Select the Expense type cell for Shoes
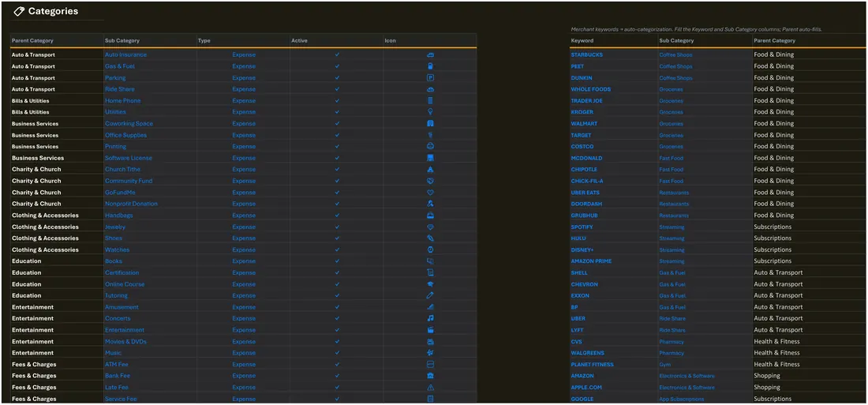Viewport: 868px width, 405px height. tap(244, 238)
